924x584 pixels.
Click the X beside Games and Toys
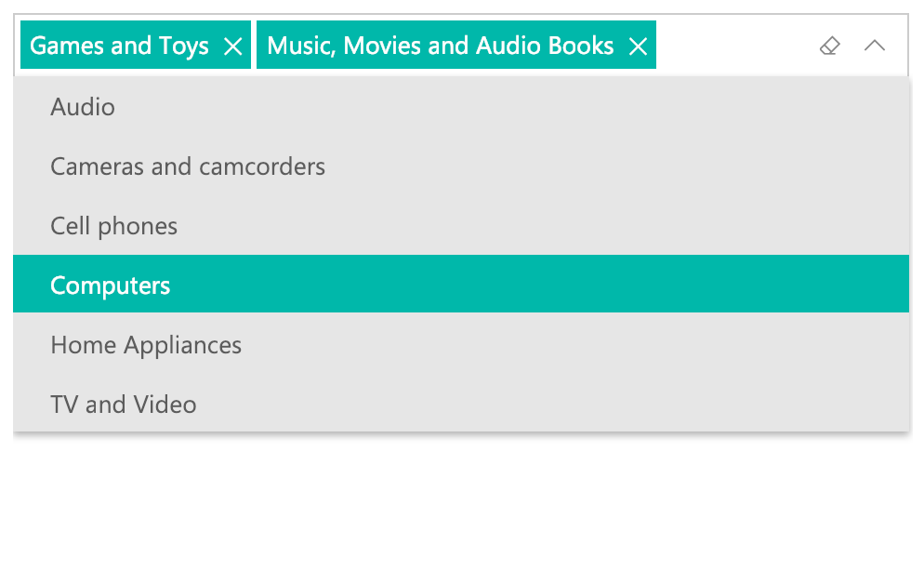pos(232,46)
